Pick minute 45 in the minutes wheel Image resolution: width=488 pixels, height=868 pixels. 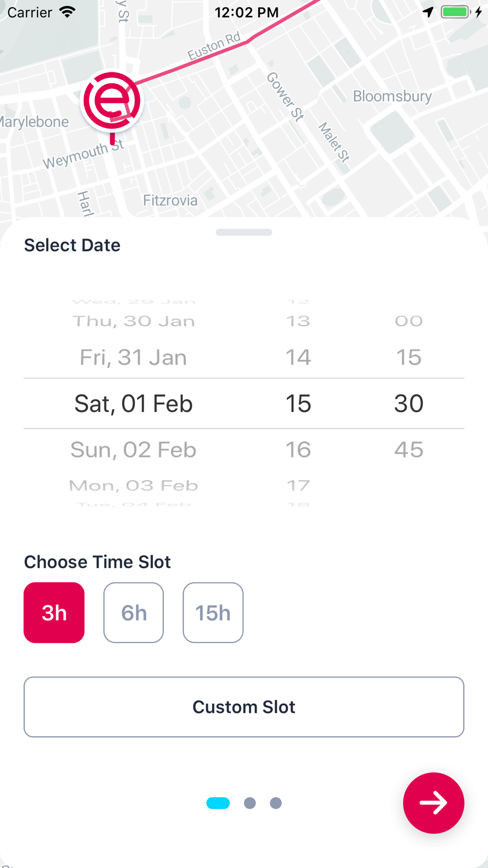[409, 450]
